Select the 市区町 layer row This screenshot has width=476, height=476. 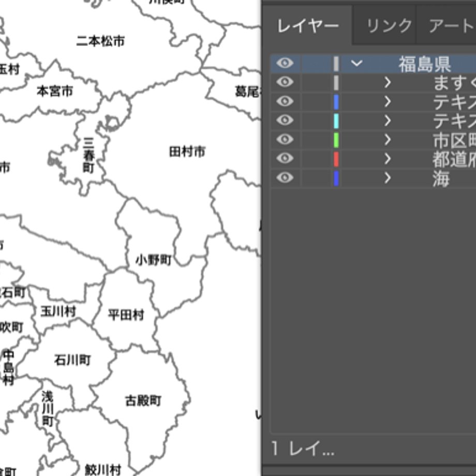click(x=373, y=140)
